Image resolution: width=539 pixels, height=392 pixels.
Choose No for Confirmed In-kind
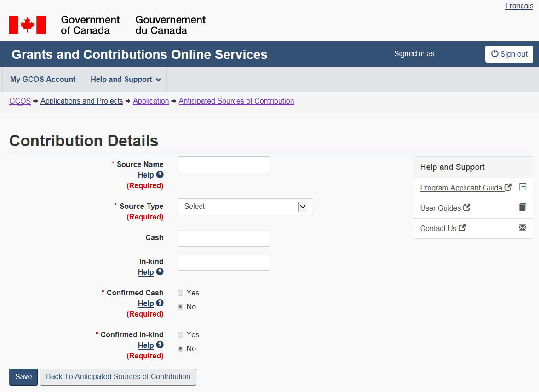click(x=181, y=349)
